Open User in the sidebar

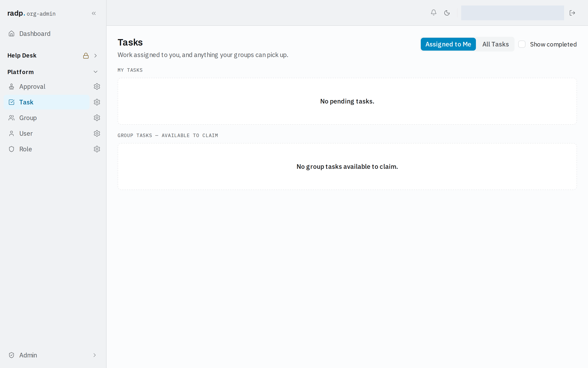click(x=47, y=133)
